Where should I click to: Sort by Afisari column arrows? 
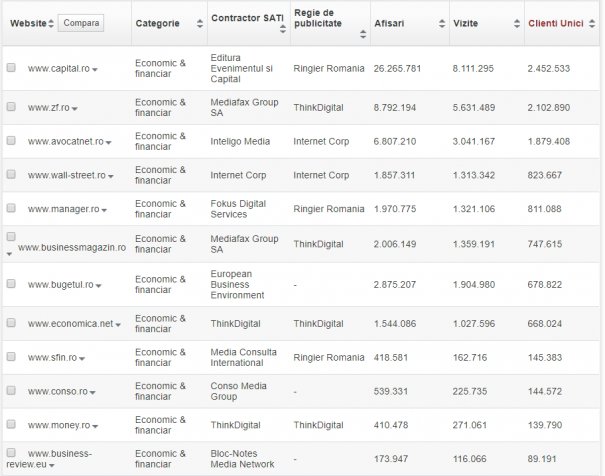pyautogui.click(x=443, y=23)
